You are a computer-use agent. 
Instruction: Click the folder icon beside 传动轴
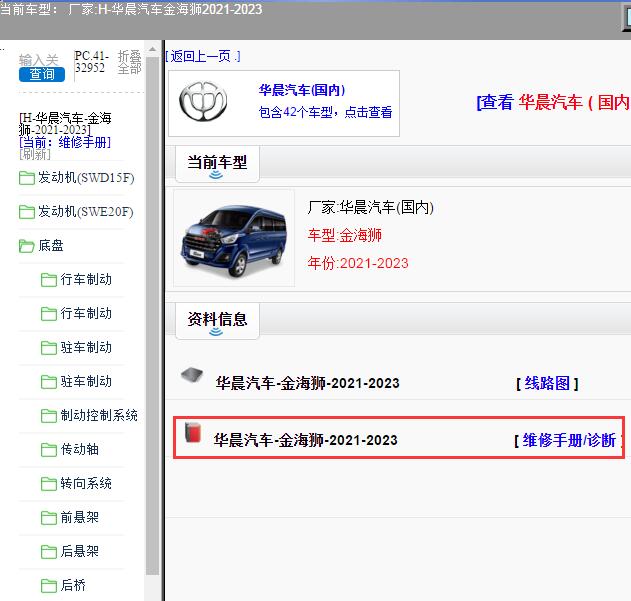(x=49, y=450)
